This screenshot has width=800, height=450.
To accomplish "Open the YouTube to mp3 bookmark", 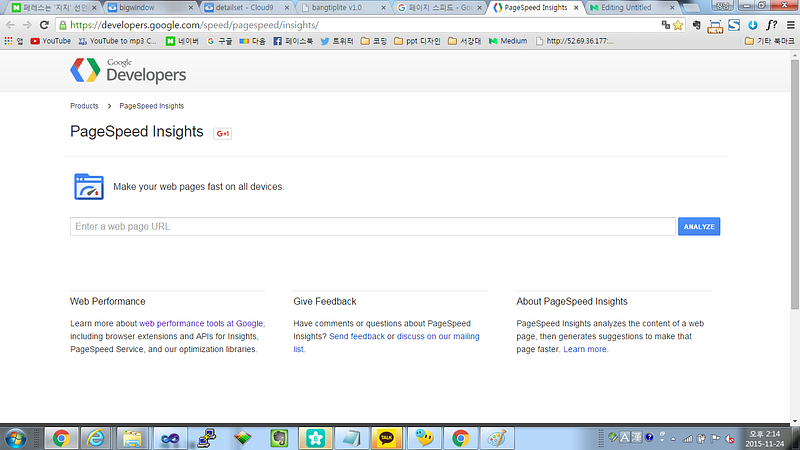I will pos(117,41).
